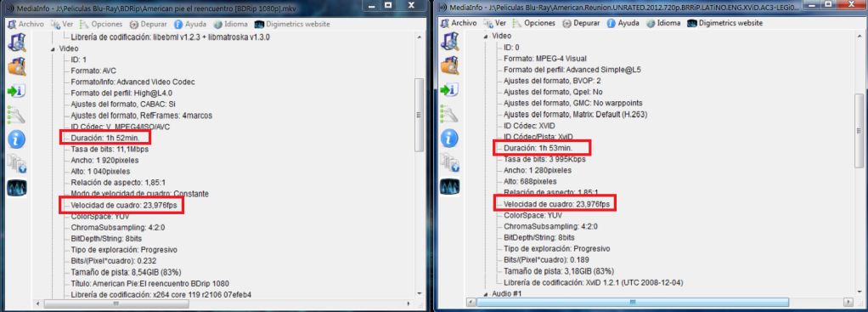Click the blue info icon in left window sidebar
This screenshot has width=868, height=312.
point(17,139)
